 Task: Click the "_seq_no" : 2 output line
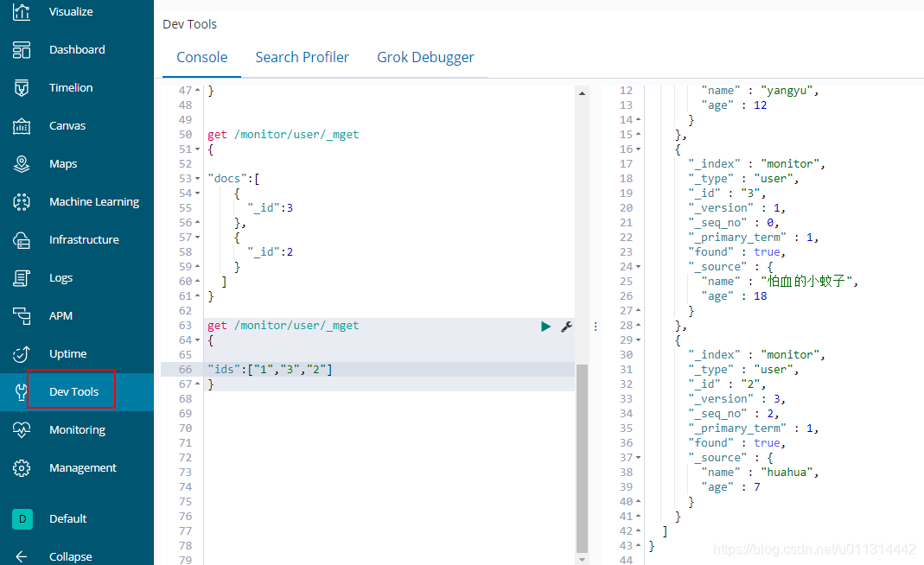tap(733, 414)
